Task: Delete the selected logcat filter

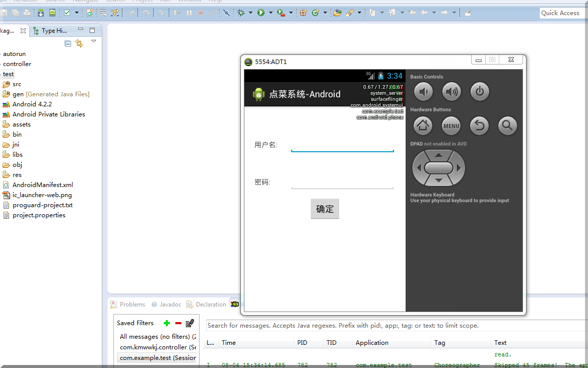Action: pyautogui.click(x=178, y=323)
